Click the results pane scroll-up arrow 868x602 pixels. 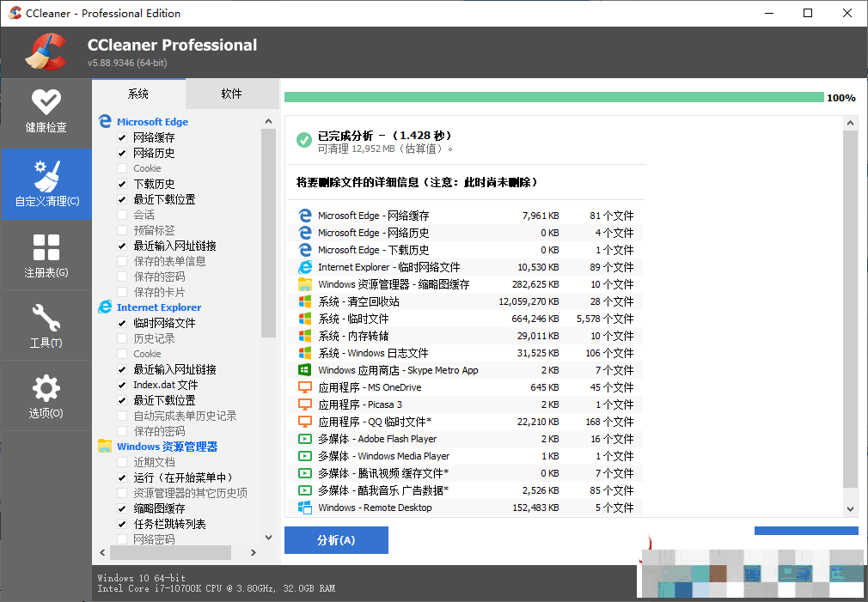[x=850, y=123]
